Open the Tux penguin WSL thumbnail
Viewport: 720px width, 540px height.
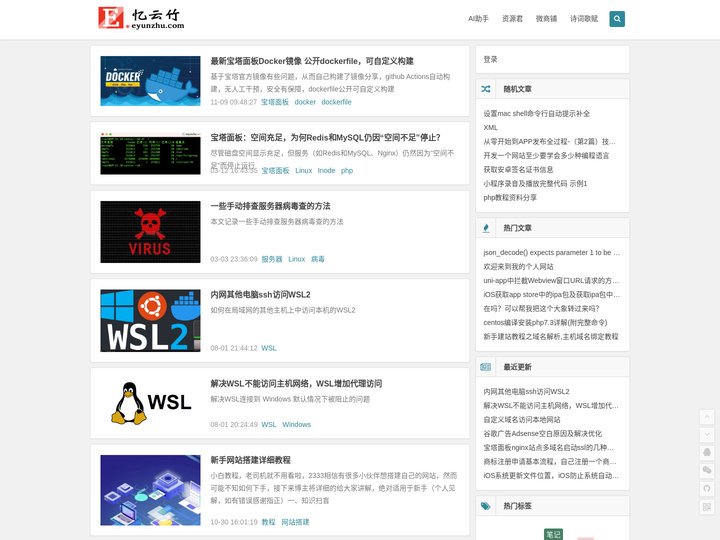(150, 403)
